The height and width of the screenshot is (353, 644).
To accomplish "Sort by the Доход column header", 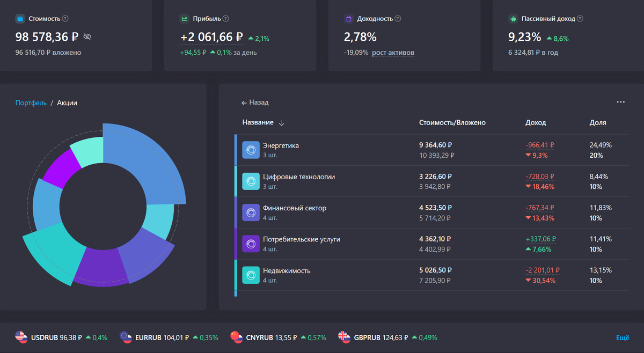I will click(536, 123).
